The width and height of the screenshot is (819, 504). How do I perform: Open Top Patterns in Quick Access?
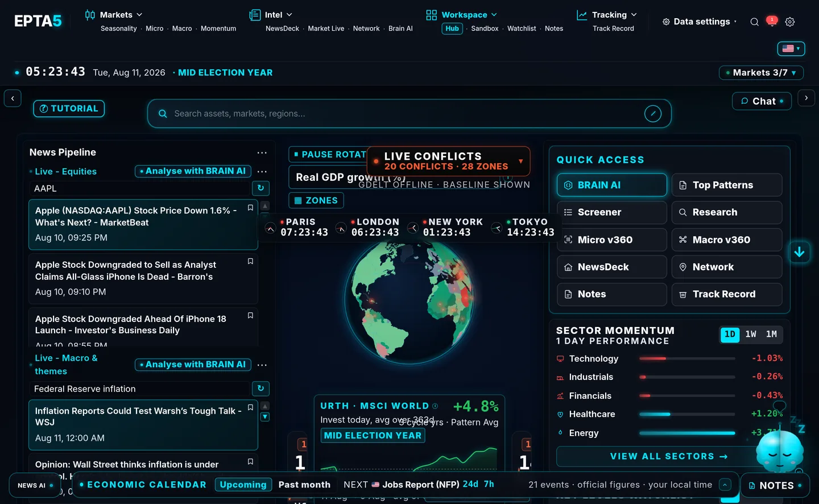tap(727, 185)
